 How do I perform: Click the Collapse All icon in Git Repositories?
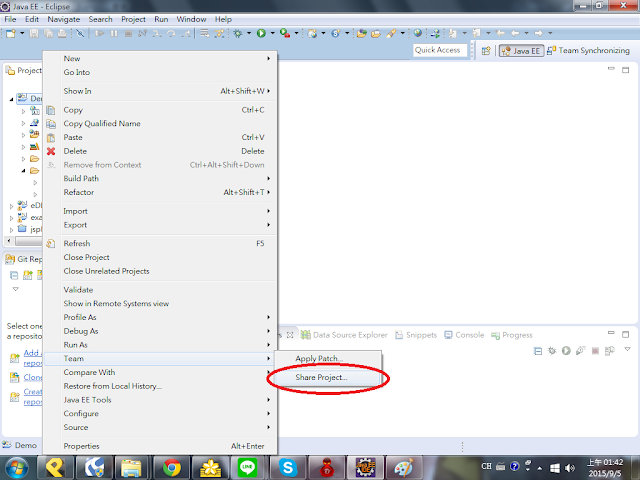tap(14, 276)
